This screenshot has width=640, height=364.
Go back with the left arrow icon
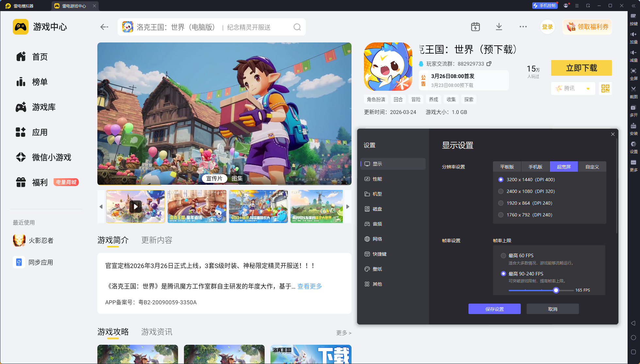(x=104, y=27)
